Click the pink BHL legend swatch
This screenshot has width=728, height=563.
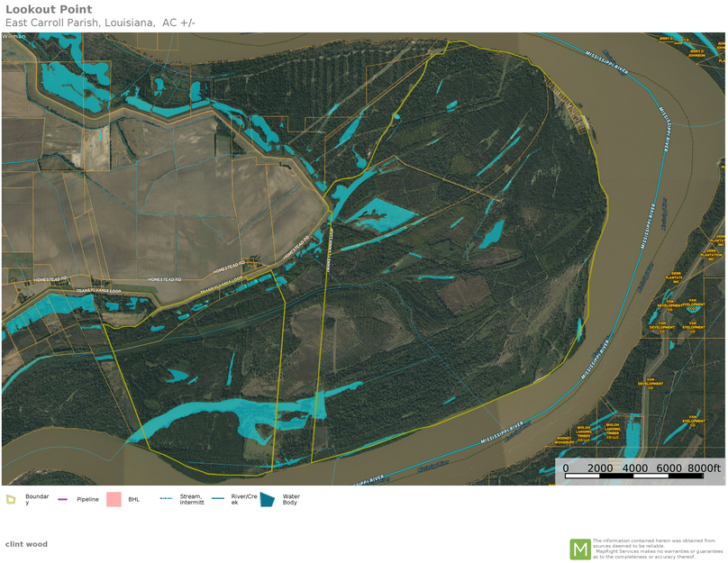(114, 499)
